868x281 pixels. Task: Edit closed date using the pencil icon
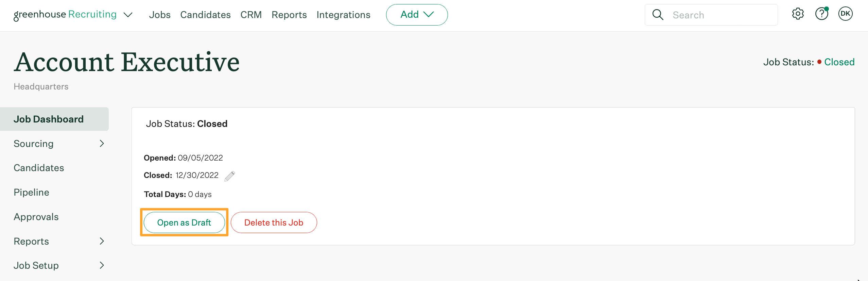230,176
